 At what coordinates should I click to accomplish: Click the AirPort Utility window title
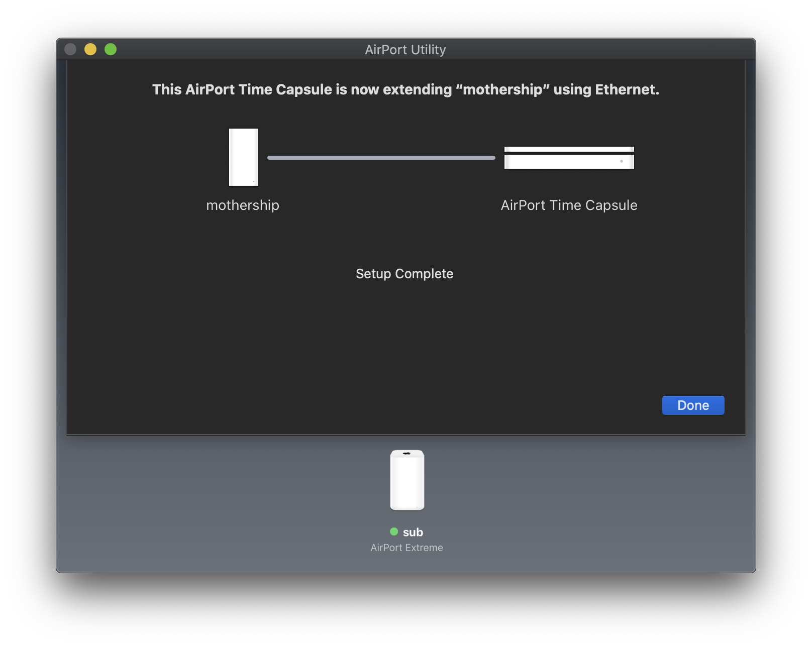(x=405, y=50)
